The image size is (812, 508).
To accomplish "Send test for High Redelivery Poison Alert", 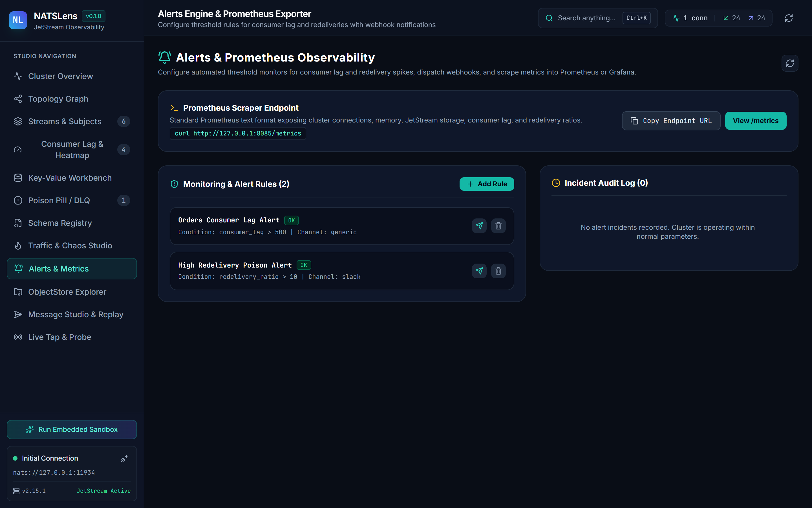I will coord(479,271).
